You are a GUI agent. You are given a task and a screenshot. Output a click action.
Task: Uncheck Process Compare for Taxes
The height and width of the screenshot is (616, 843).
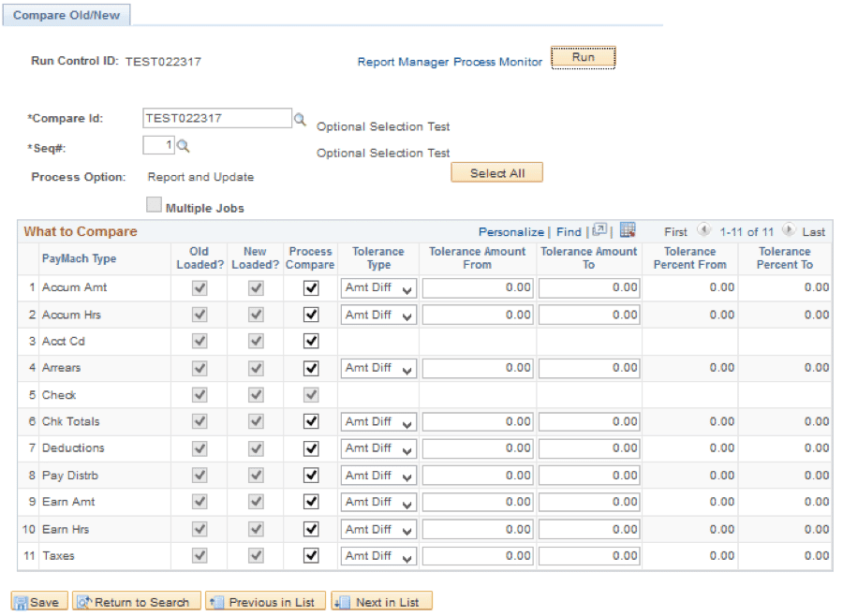(x=311, y=555)
